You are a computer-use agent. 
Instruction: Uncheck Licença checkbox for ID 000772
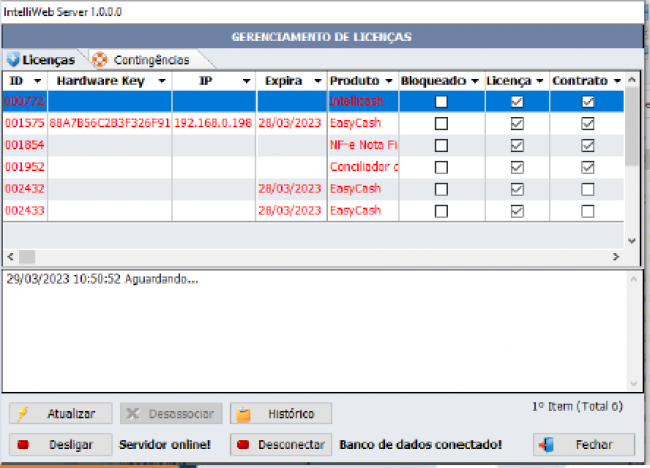[517, 102]
